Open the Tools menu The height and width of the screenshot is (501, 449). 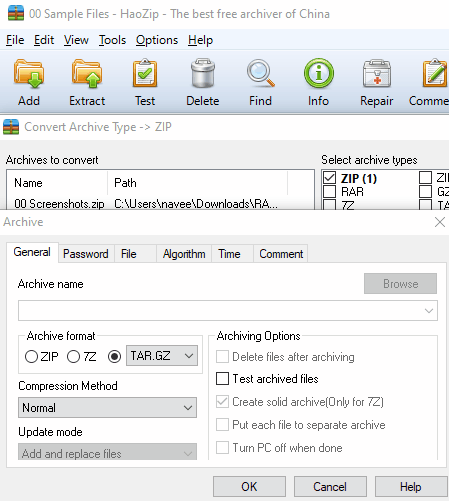pos(112,40)
